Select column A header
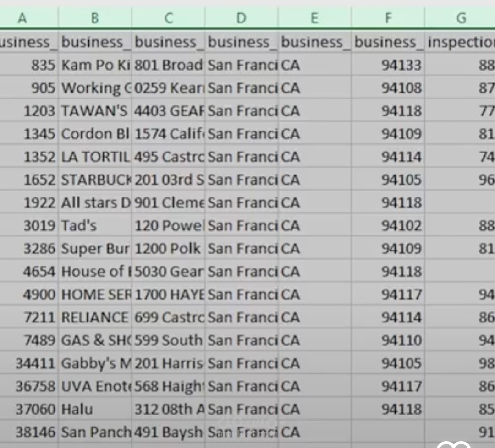The width and height of the screenshot is (495, 448). tap(22, 18)
